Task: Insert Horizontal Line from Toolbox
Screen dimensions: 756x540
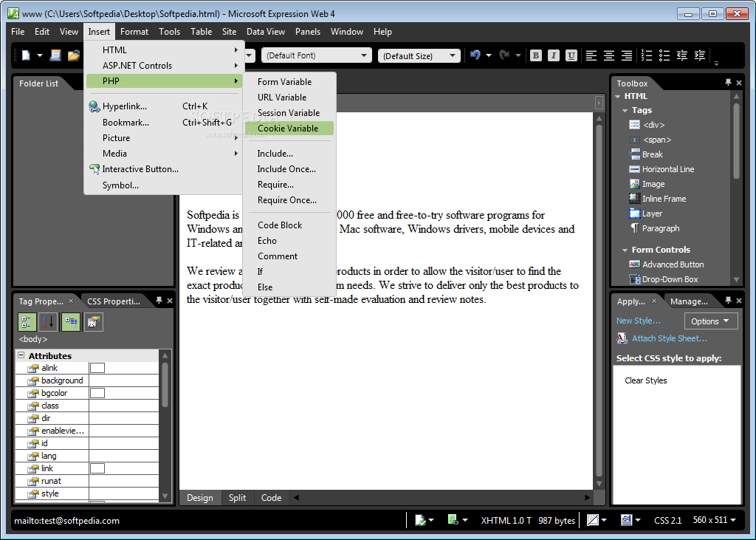Action: [x=662, y=169]
